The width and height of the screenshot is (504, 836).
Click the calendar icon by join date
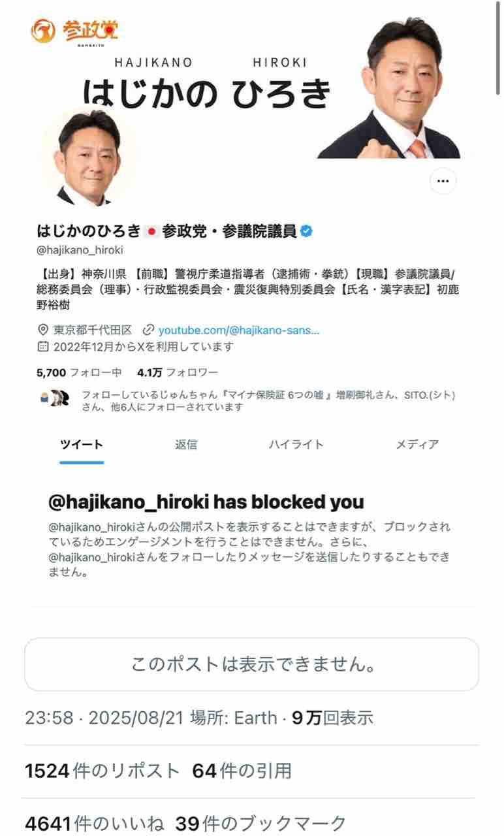[x=43, y=347]
